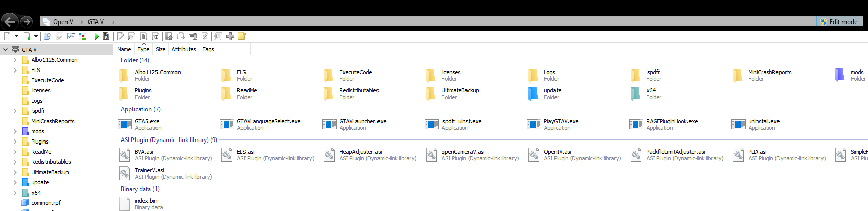Expand the x64 tree node
Viewport: 868px width, 211px height.
pos(15,193)
